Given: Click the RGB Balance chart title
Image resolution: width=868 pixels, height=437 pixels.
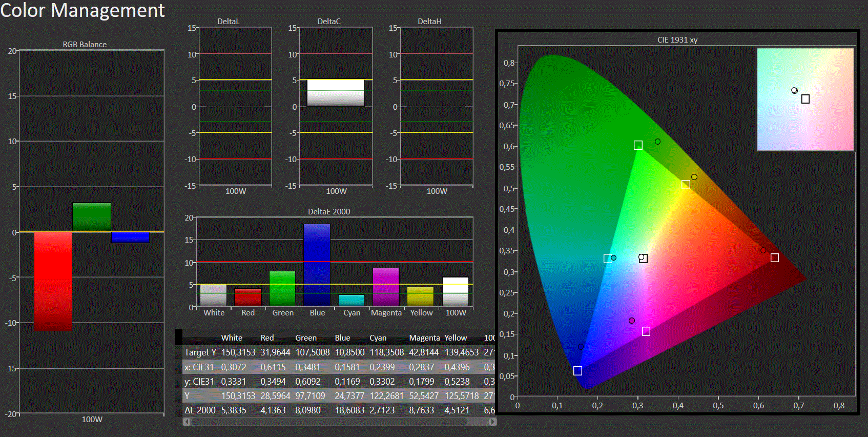Looking at the screenshot, I should pyautogui.click(x=85, y=44).
